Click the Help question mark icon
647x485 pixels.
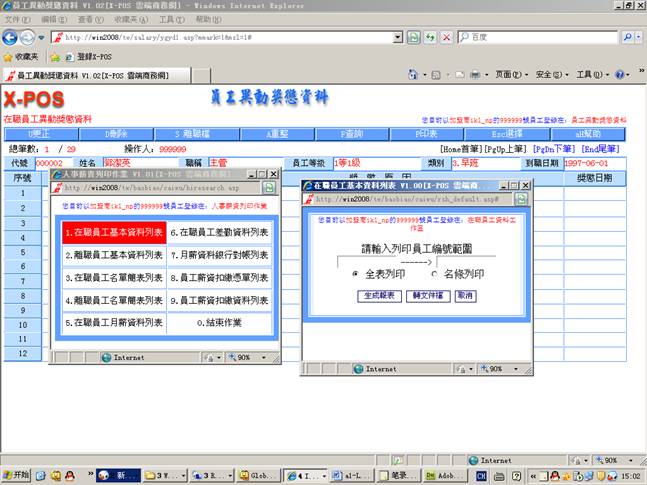point(621,75)
